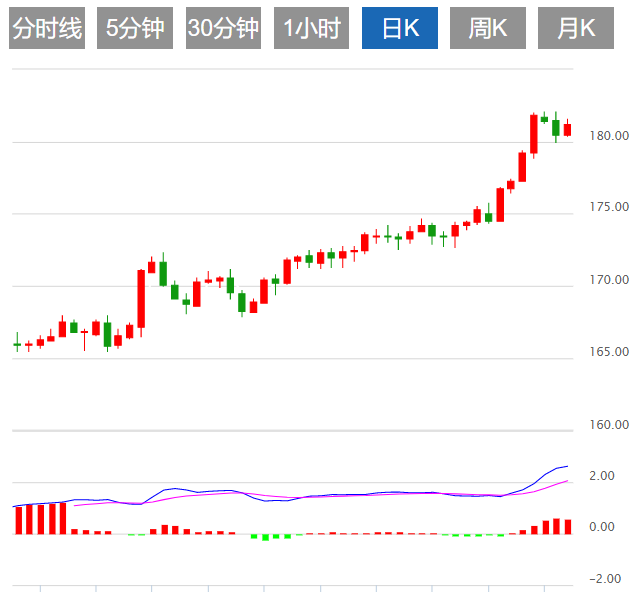Click the blue MACD line's rightmost end

click(567, 466)
